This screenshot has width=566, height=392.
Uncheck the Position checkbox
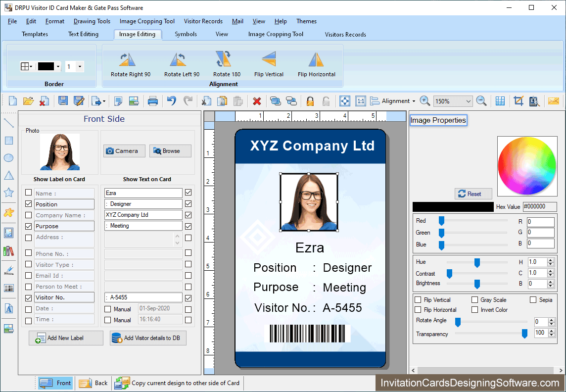[x=28, y=204]
